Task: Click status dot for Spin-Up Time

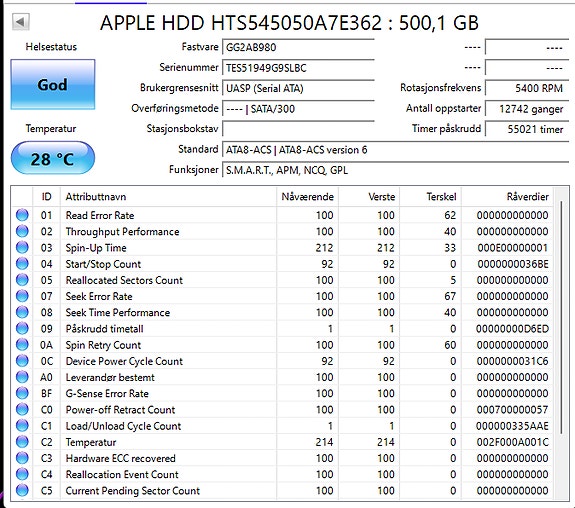Action: coord(22,247)
